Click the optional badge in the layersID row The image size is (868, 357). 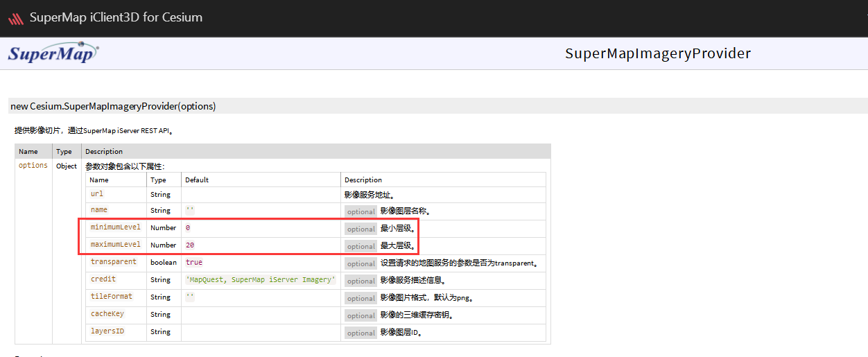pos(361,333)
